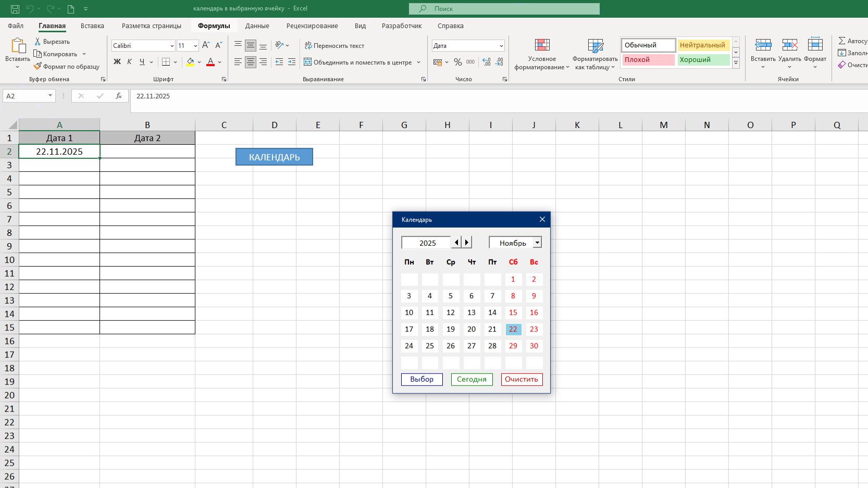Expand the cell styles gallery
The image size is (868, 488).
tap(736, 63)
